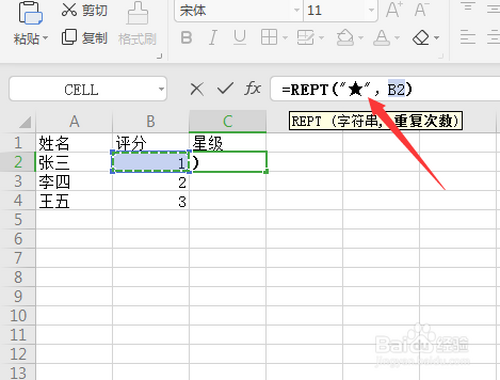Expand the name box dropdown arrow
Image resolution: width=500 pixels, height=380 pixels.
click(161, 89)
